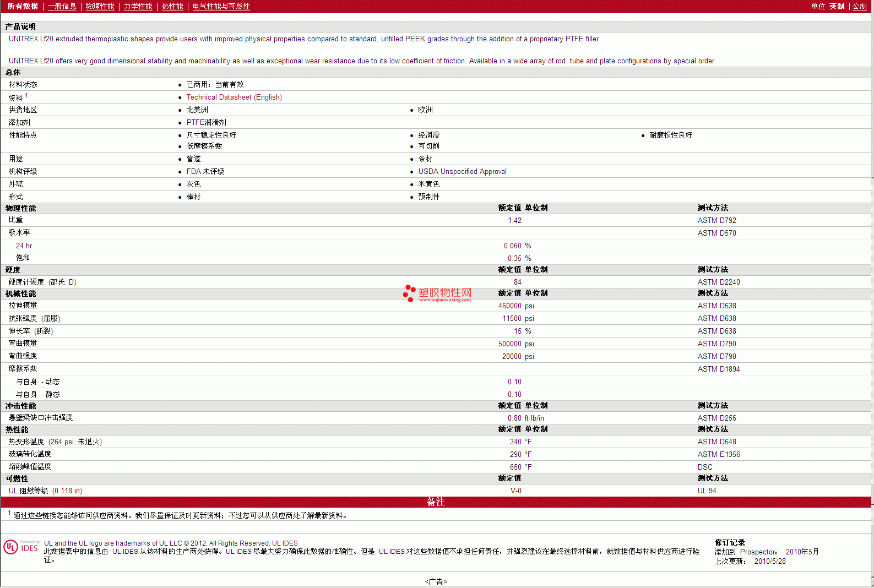Open the 电气性能与可燃性 tab

[221, 6]
